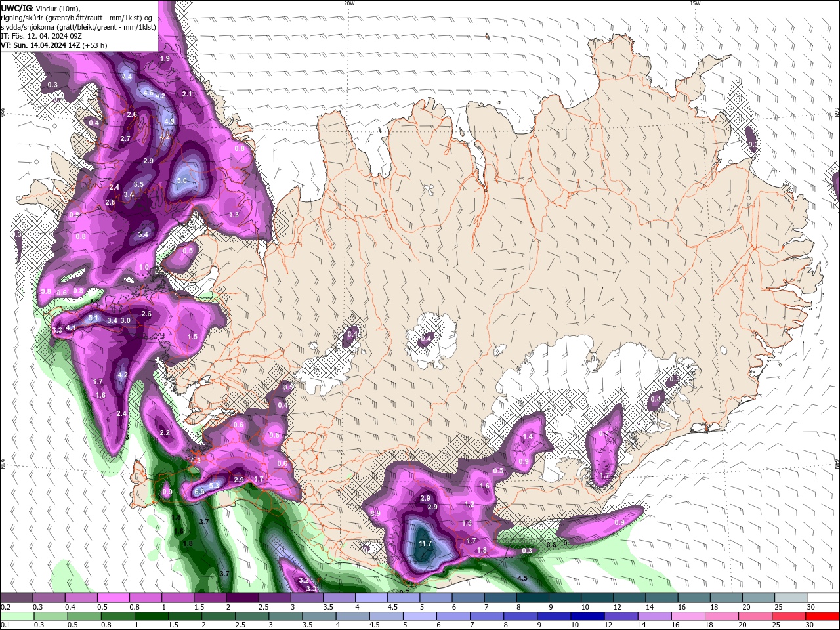This screenshot has height=630, width=840.
Task: Select the 'rigning/skúrir' header line
Action: click(77, 17)
